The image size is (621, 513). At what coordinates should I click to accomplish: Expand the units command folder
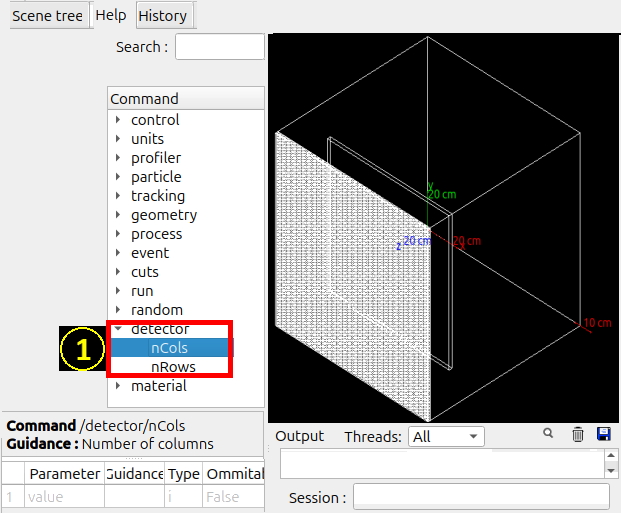pyautogui.click(x=118, y=138)
